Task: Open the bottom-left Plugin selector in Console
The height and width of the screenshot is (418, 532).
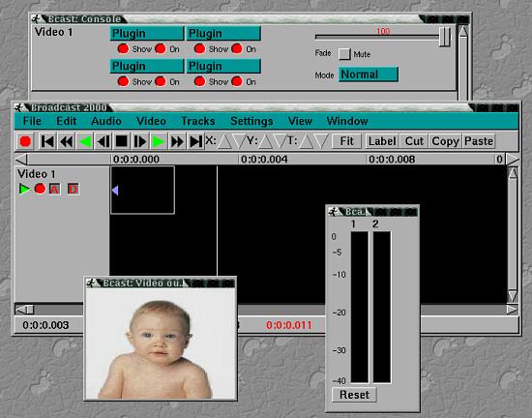Action: tap(147, 66)
